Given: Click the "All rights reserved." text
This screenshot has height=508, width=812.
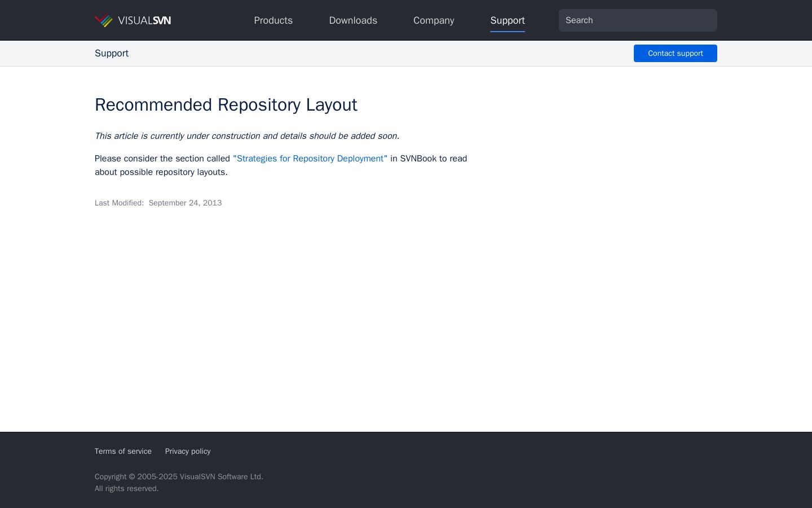Looking at the screenshot, I should [127, 488].
